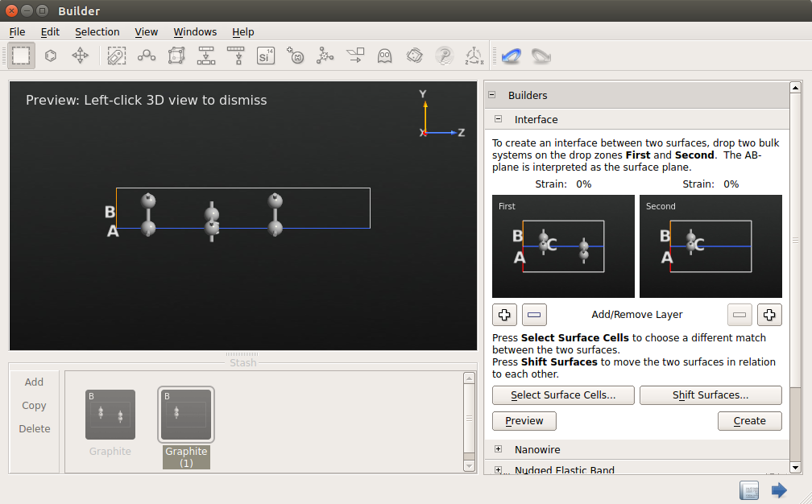812x504 pixels.
Task: Click the selection tag tool icon
Action: click(117, 56)
